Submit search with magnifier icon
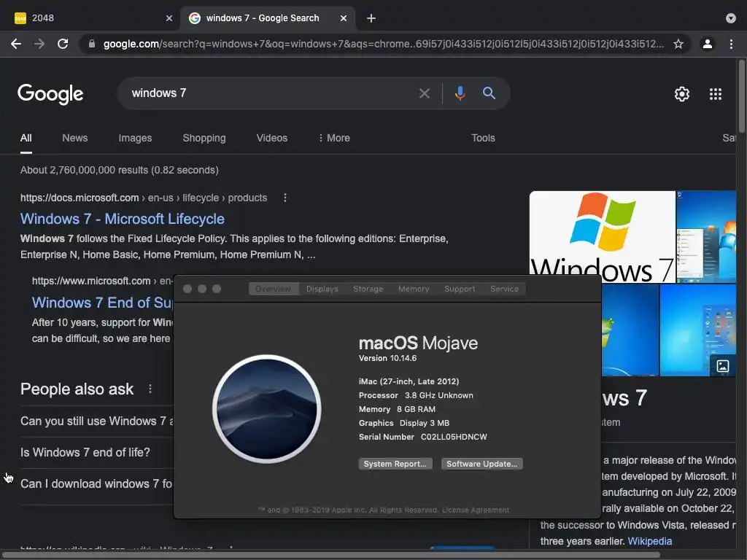 (x=489, y=93)
